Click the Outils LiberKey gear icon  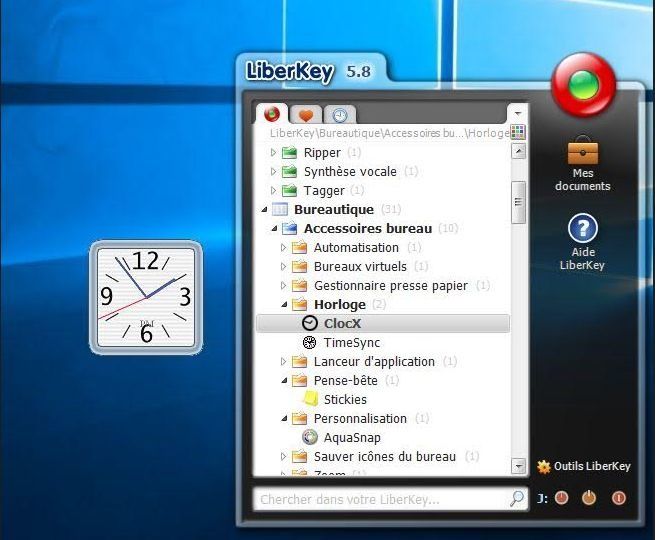coord(543,466)
